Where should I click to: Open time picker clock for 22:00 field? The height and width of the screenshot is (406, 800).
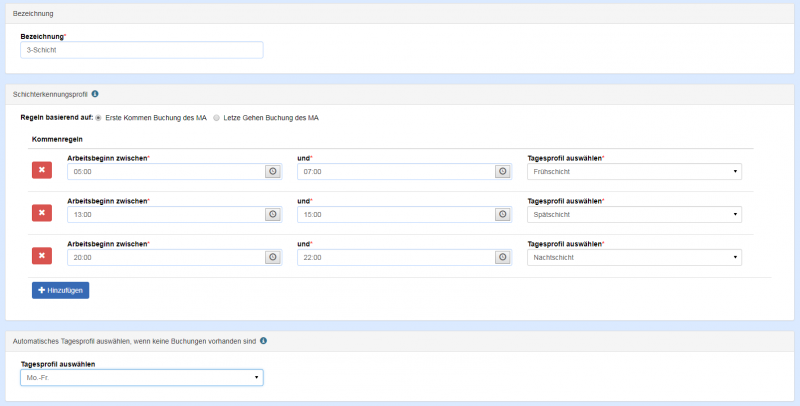coord(503,258)
